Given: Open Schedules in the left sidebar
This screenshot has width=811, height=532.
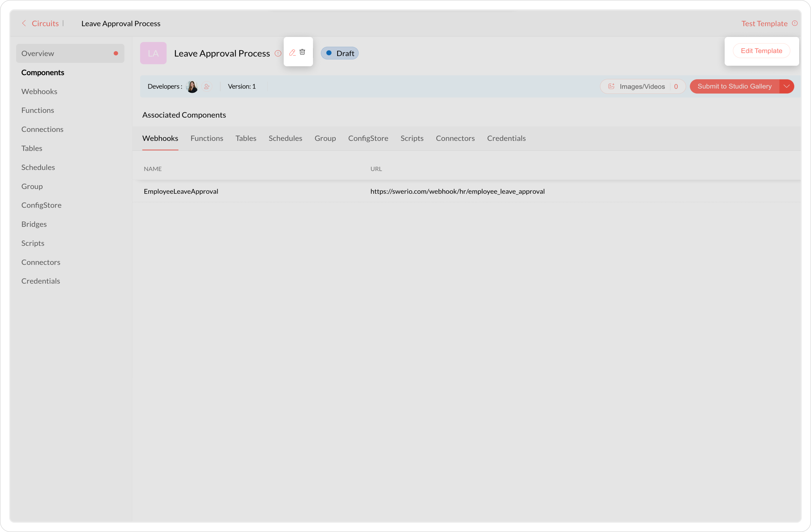Looking at the screenshot, I should [x=38, y=167].
